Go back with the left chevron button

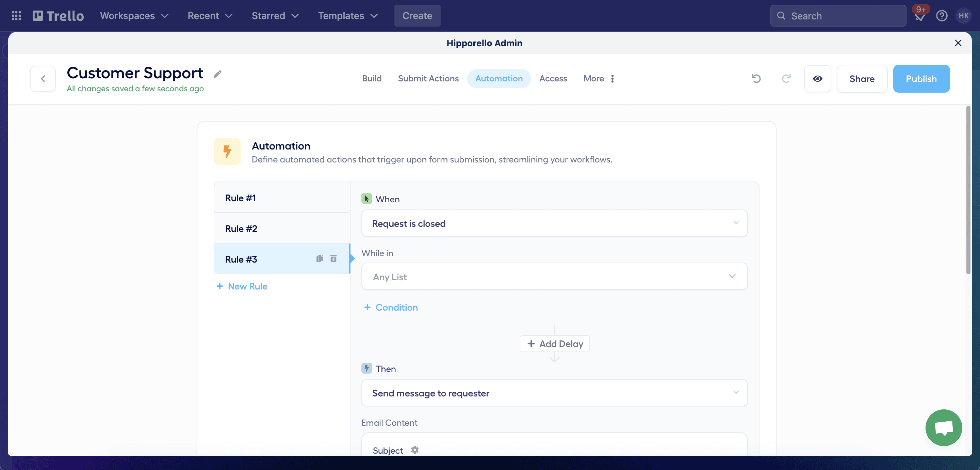click(x=43, y=78)
